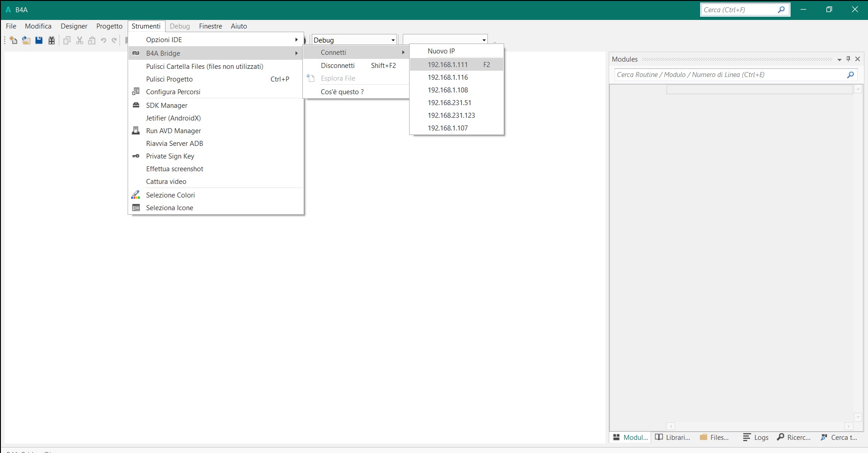
Task: Switch to the Modul... panel tab
Action: [x=630, y=438]
